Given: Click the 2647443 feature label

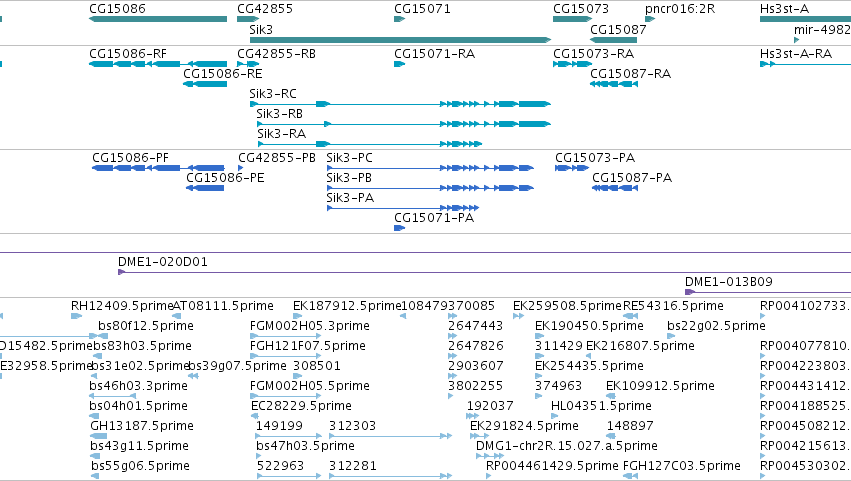Looking at the screenshot, I should 475,326.
